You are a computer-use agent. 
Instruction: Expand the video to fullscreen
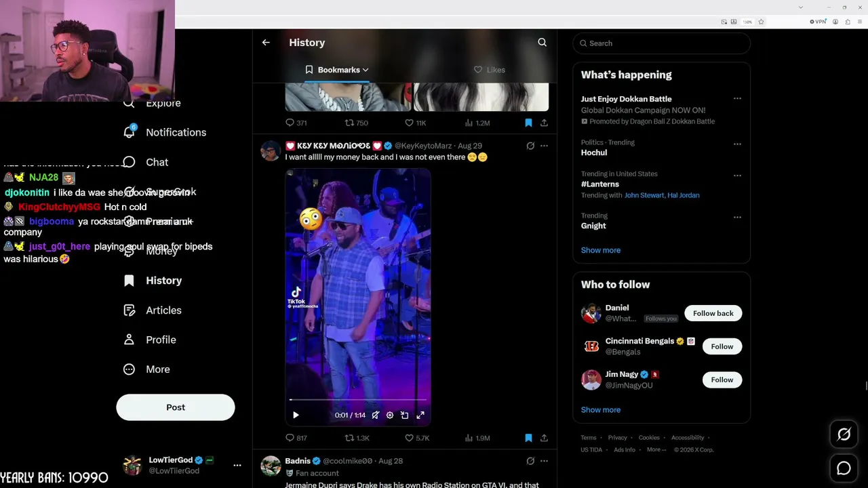pos(420,415)
